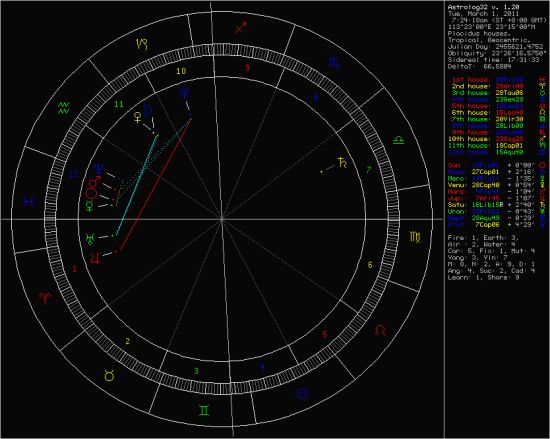This screenshot has height=439, width=550.
Task: Click the Scorpio glyph on the zodiac ring
Action: pos(335,63)
